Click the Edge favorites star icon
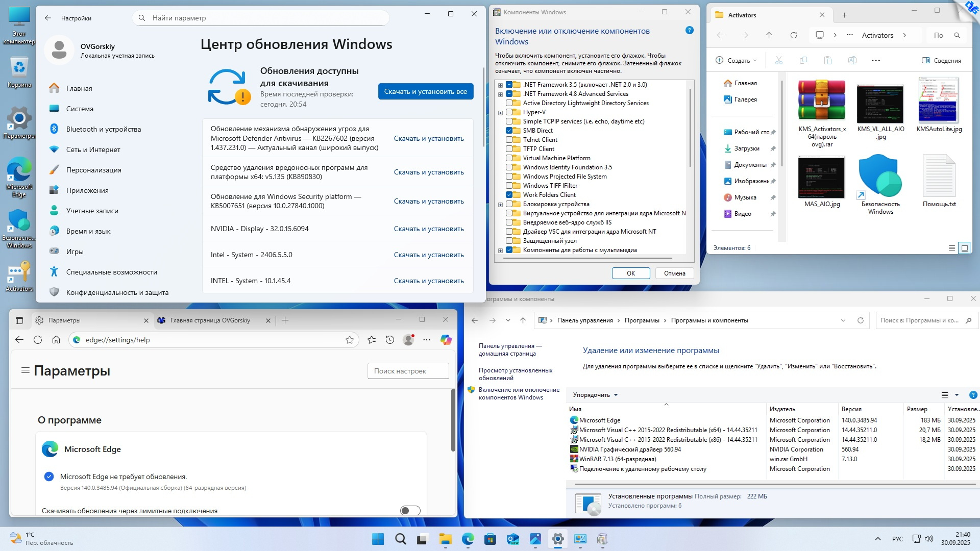The image size is (980, 551). (x=350, y=340)
